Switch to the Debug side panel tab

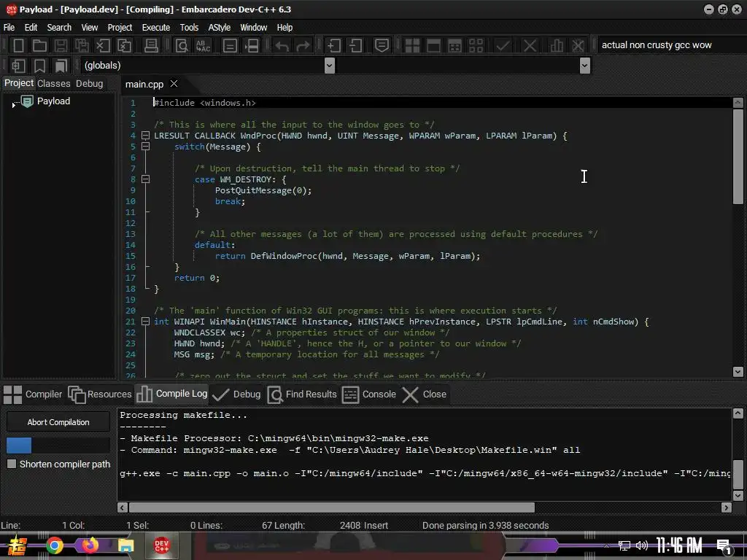(x=90, y=84)
